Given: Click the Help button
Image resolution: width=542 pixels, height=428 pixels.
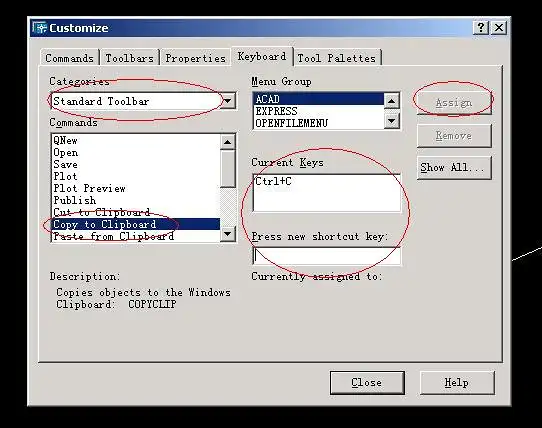Looking at the screenshot, I should [x=457, y=383].
